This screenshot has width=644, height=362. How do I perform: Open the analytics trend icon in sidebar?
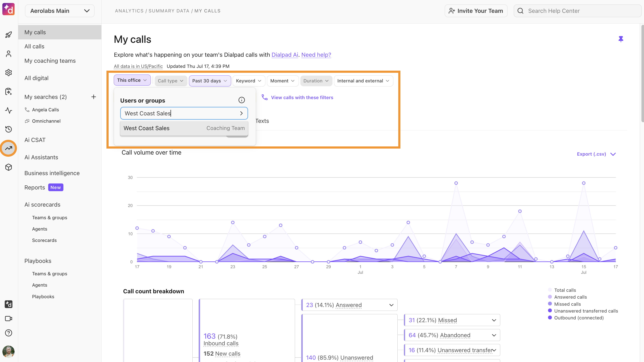click(x=9, y=148)
